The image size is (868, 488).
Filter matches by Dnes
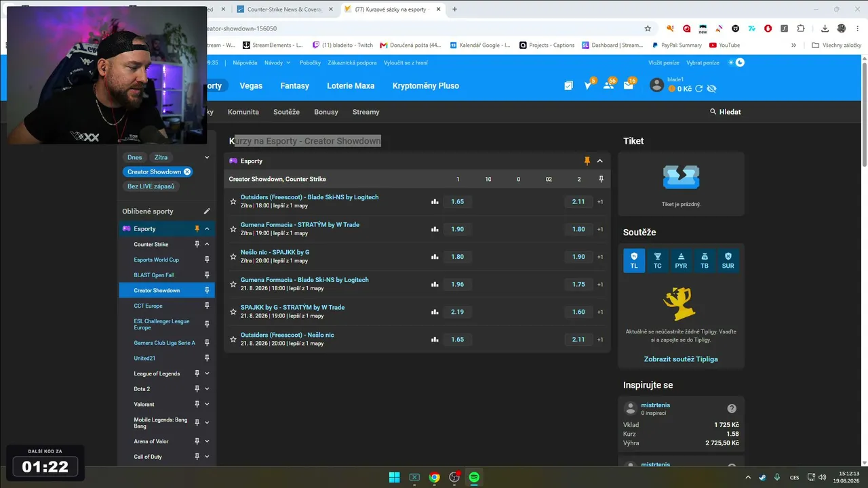click(135, 157)
